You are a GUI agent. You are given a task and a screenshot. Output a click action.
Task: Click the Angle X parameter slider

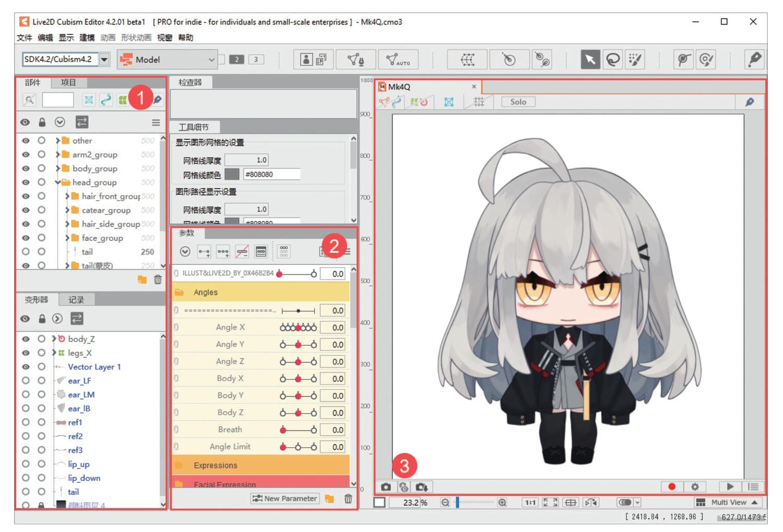coord(298,328)
